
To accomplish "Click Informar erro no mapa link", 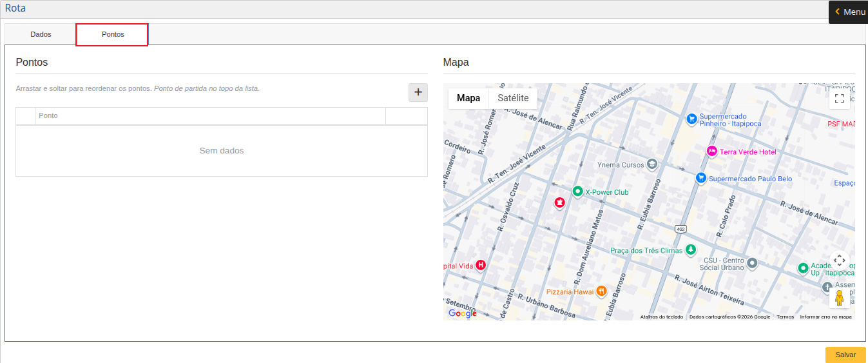I will tap(825, 317).
